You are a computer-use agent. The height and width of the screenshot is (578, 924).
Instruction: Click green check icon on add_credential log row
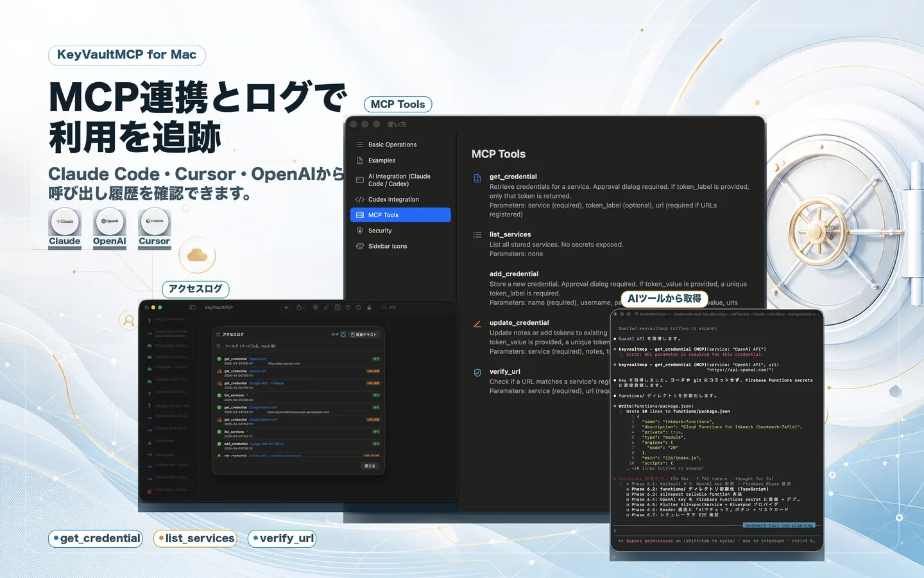coord(219,444)
